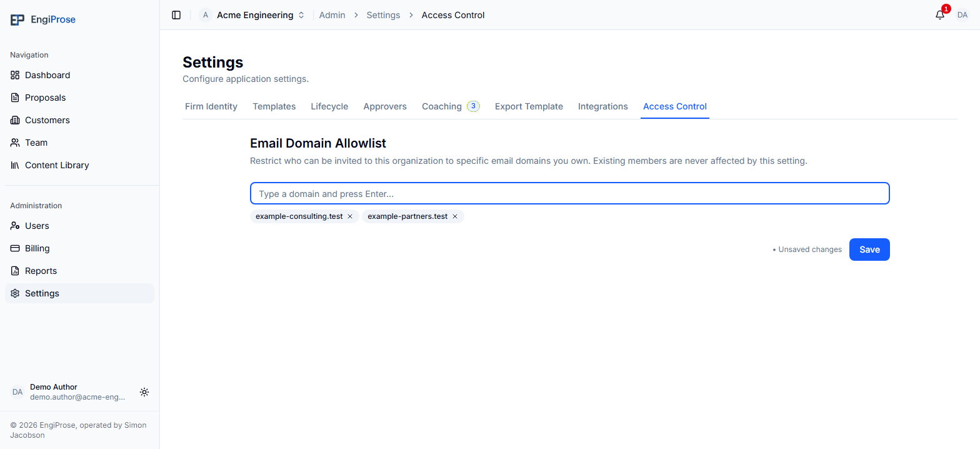Open the Export Template tab
The height and width of the screenshot is (449, 980).
pos(529,106)
